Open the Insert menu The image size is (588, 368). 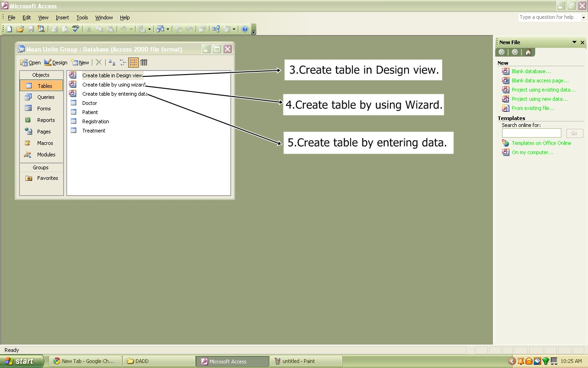(x=62, y=17)
